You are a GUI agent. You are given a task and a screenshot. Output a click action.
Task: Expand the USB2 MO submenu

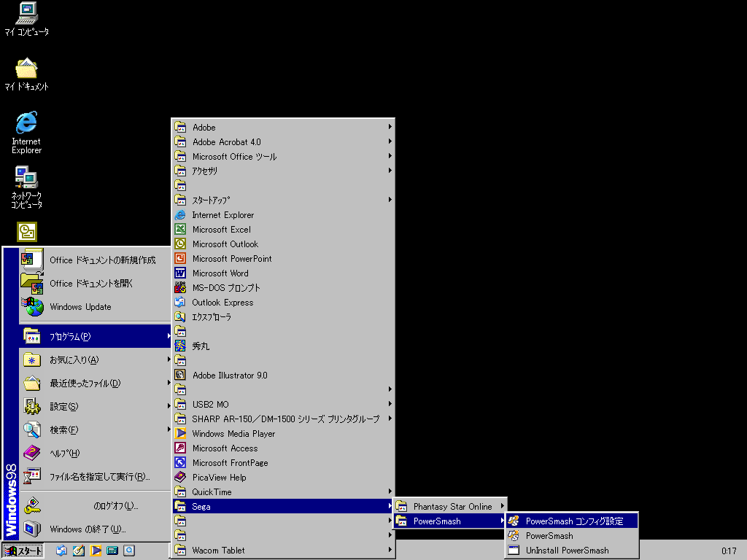click(283, 404)
